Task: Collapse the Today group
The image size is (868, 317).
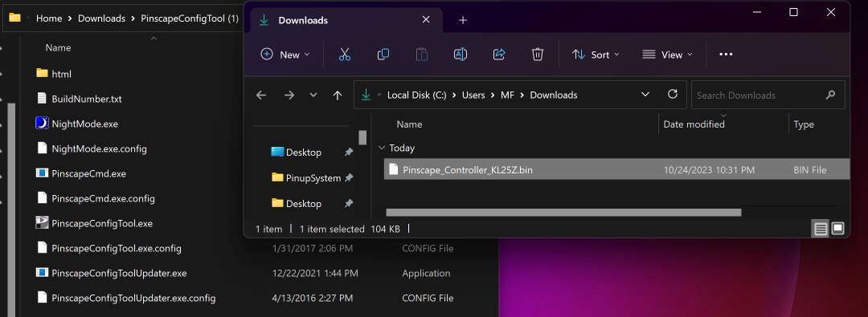Action: coord(381,148)
